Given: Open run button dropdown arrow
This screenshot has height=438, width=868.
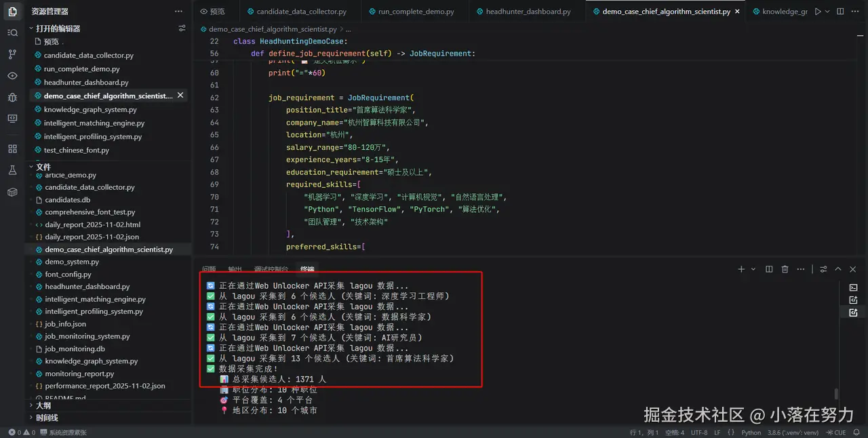Looking at the screenshot, I should pos(827,12).
